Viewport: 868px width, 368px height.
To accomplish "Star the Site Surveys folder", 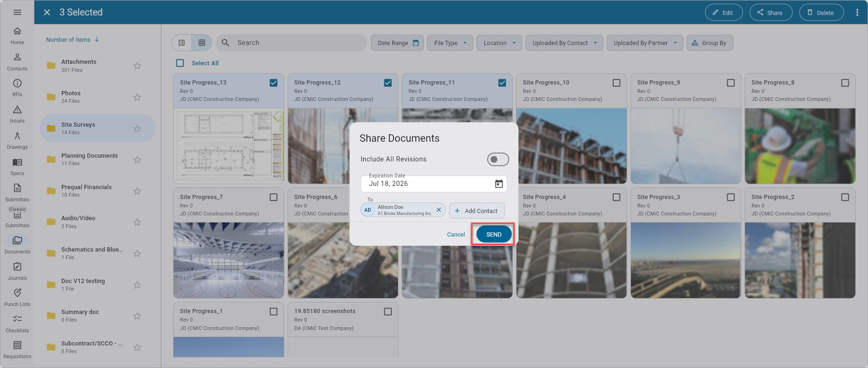I will pos(137,129).
